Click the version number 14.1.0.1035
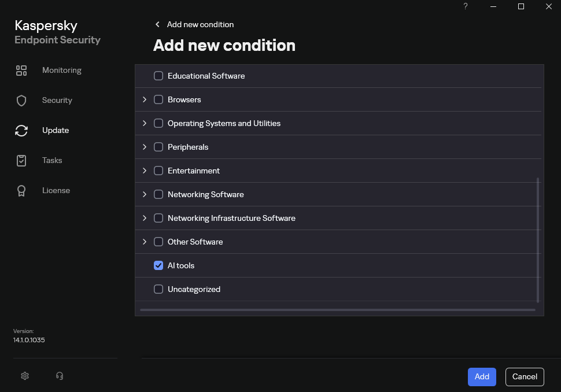 pyautogui.click(x=29, y=340)
